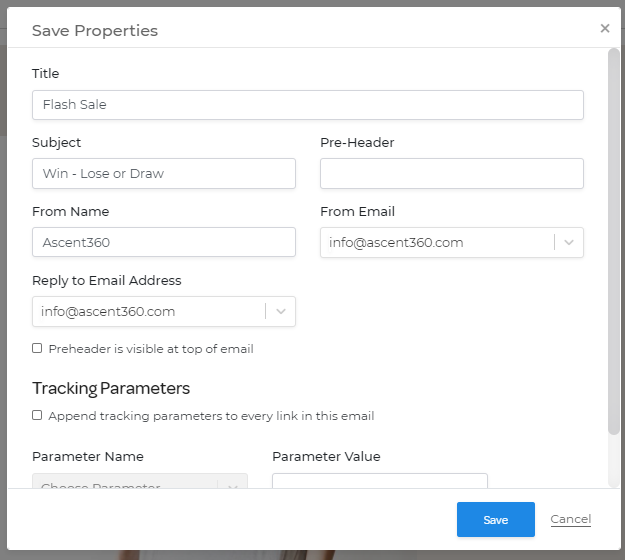Image resolution: width=625 pixels, height=560 pixels.
Task: Click the Title input field
Action: [x=308, y=105]
